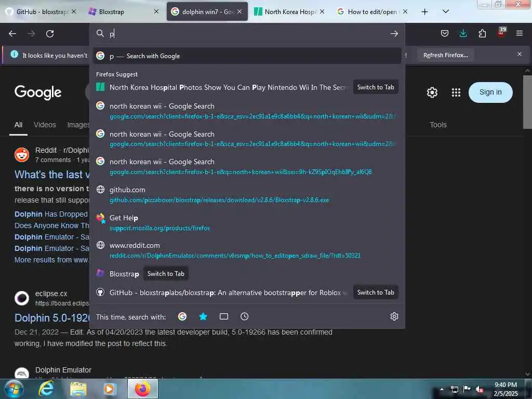Go back with the browser back arrow
Viewport: 532px width, 399px height.
(12, 34)
